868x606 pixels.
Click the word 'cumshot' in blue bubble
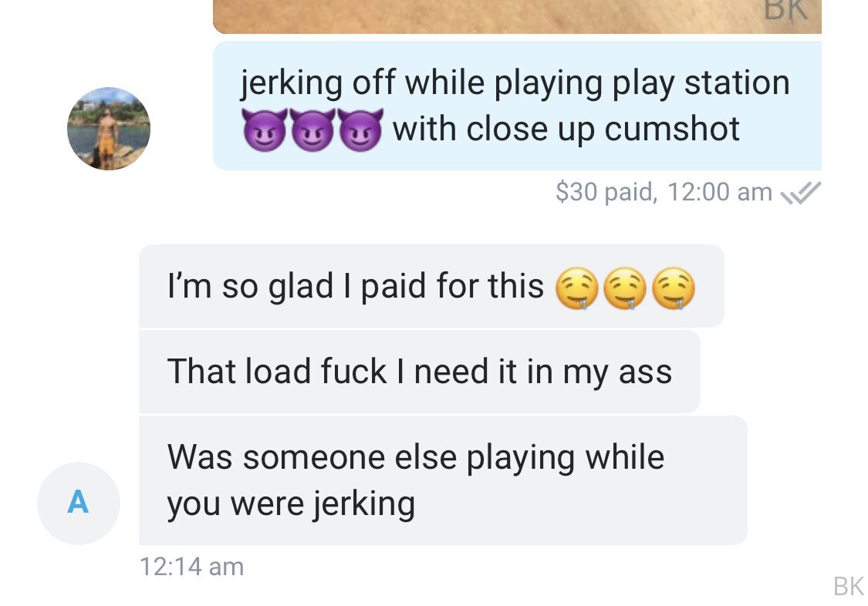click(x=671, y=130)
